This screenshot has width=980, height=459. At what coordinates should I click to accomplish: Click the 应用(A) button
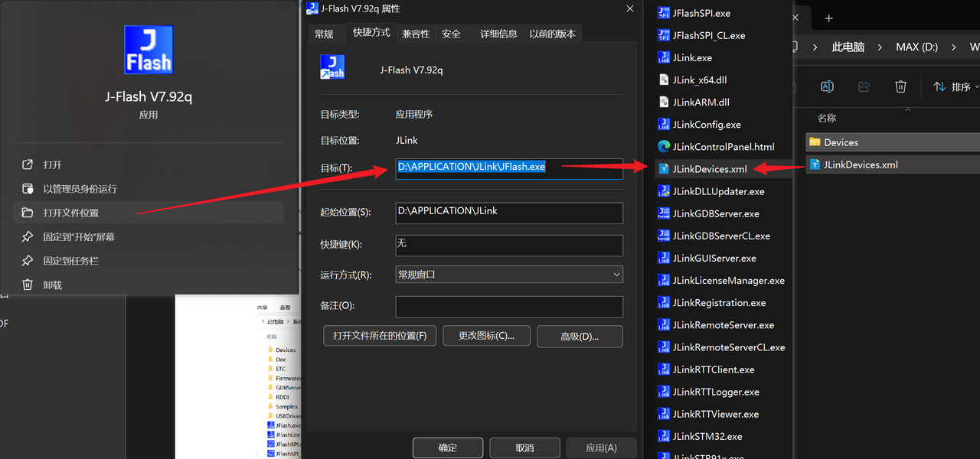pos(601,447)
